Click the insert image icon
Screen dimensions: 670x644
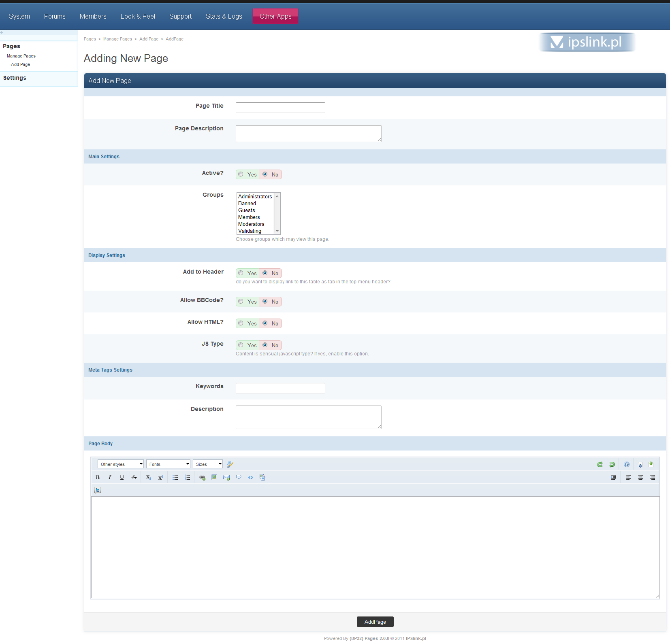tap(214, 477)
